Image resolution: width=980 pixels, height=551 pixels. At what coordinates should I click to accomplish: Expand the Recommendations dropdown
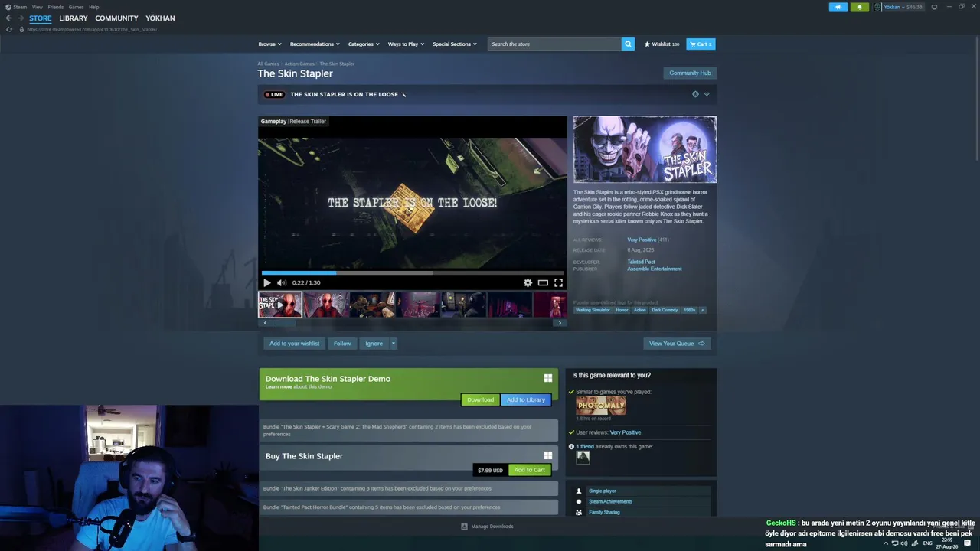(x=315, y=44)
